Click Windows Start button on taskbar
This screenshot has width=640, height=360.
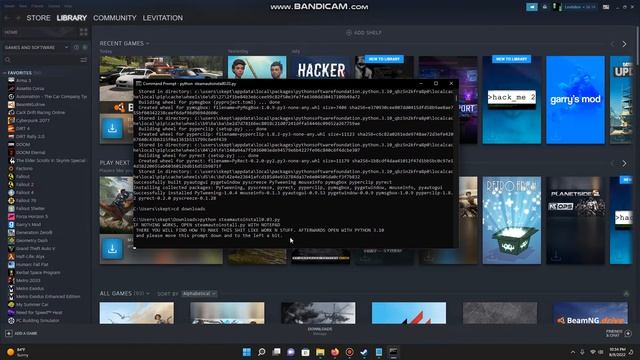tap(247, 352)
